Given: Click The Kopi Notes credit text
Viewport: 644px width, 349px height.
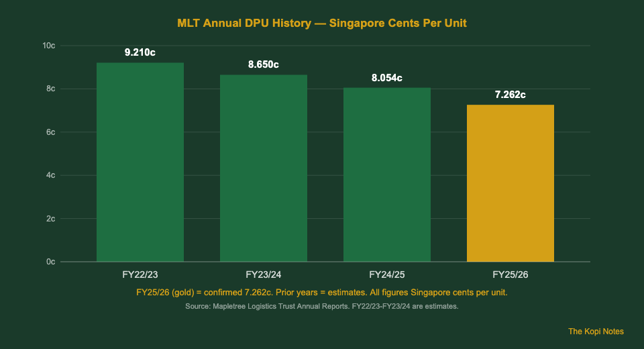Looking at the screenshot, I should 596,332.
